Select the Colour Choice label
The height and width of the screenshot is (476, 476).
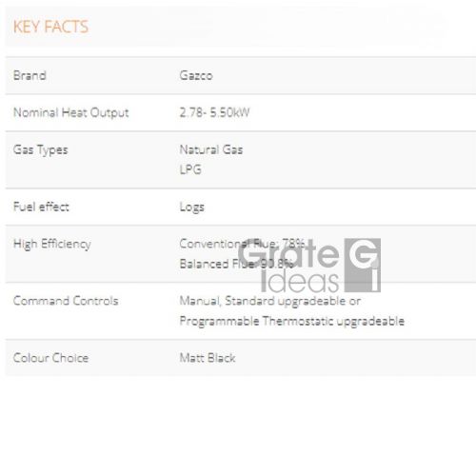tap(50, 358)
